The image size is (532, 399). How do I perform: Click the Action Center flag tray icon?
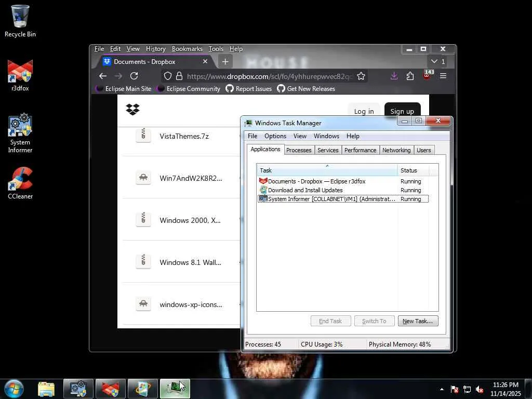click(x=455, y=389)
